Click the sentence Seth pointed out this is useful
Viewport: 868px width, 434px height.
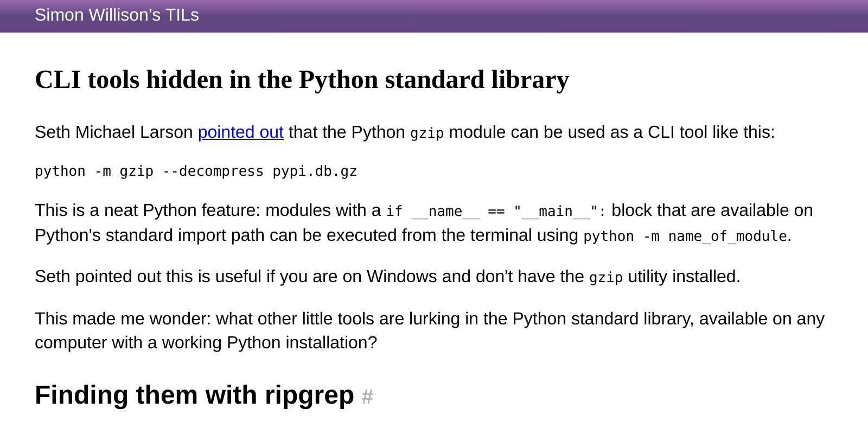pyautogui.click(x=387, y=277)
